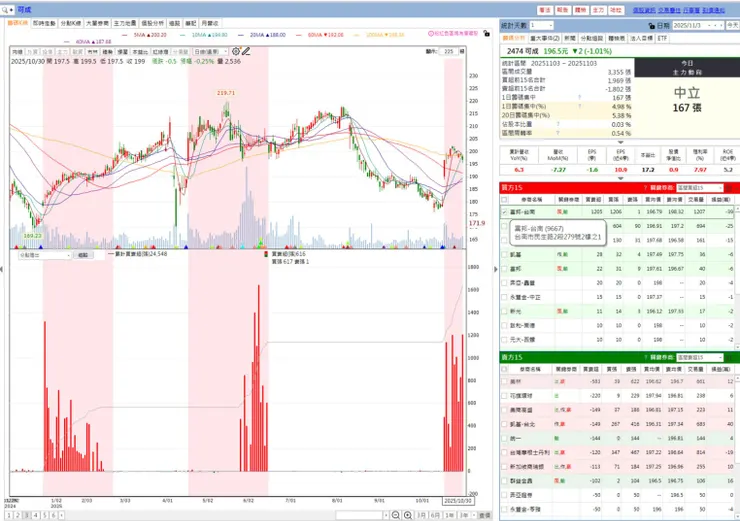Collapse left panel with side arrow
This screenshot has height=521, width=740.
pos(2,269)
